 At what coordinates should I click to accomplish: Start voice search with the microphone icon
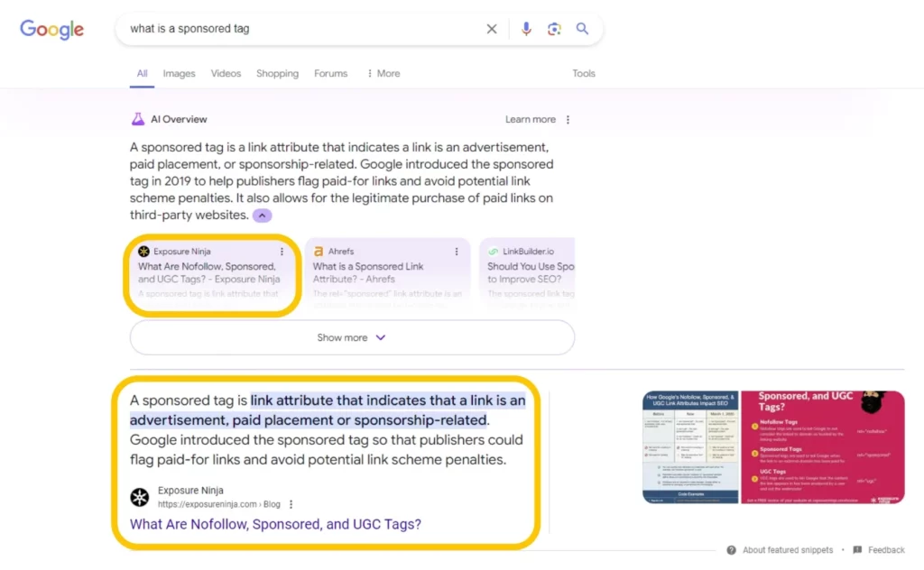click(x=526, y=29)
